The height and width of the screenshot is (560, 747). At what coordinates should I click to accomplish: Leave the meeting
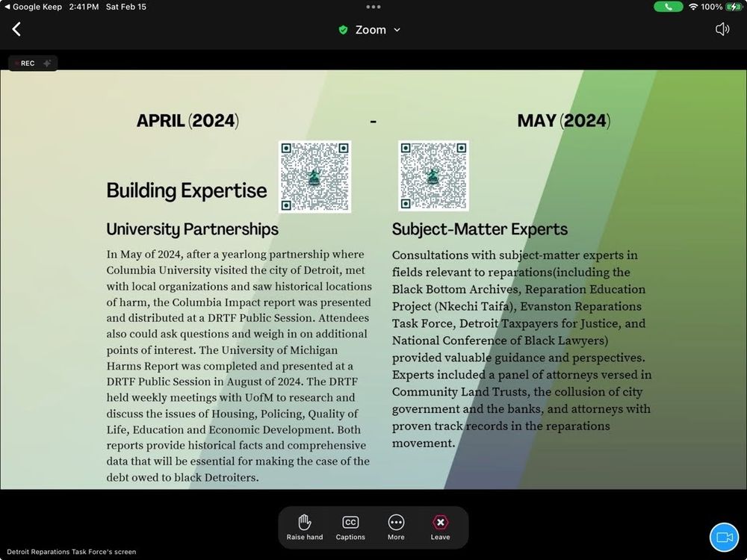440,528
